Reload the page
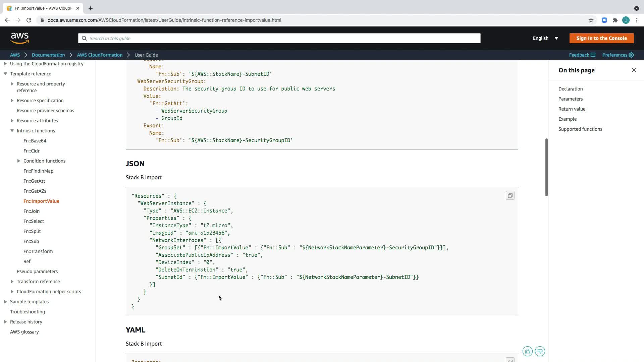Screen dimensions: 644x362 29,20
